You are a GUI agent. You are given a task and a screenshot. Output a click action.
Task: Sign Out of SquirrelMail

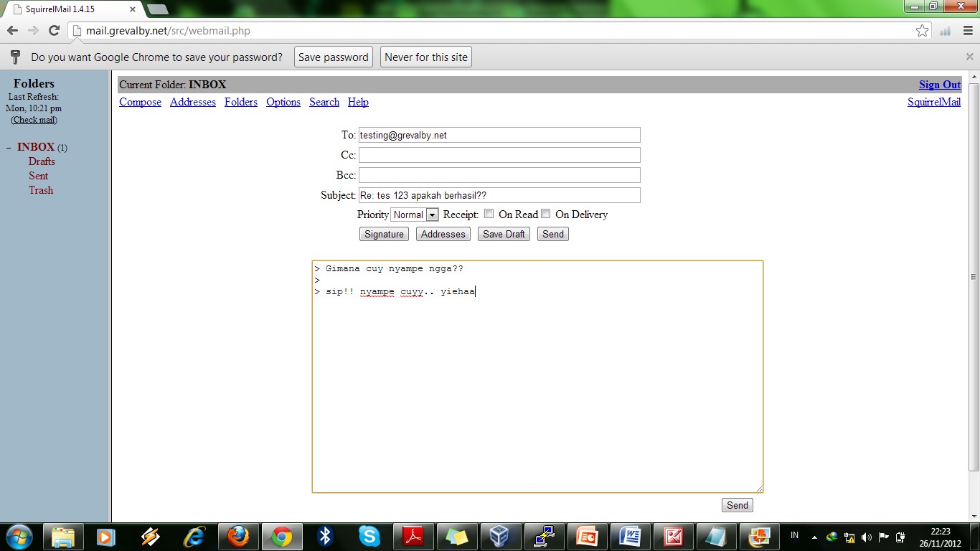[939, 84]
